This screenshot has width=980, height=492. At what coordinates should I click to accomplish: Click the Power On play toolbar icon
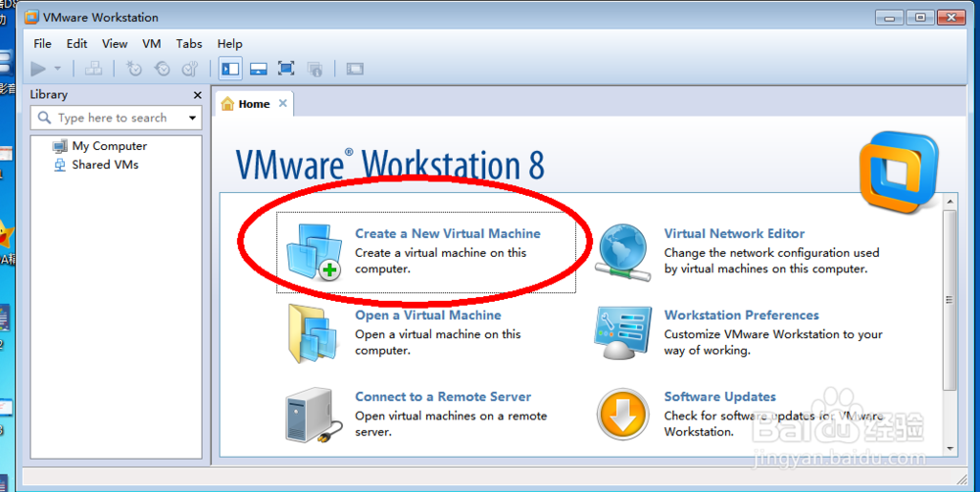tap(38, 69)
